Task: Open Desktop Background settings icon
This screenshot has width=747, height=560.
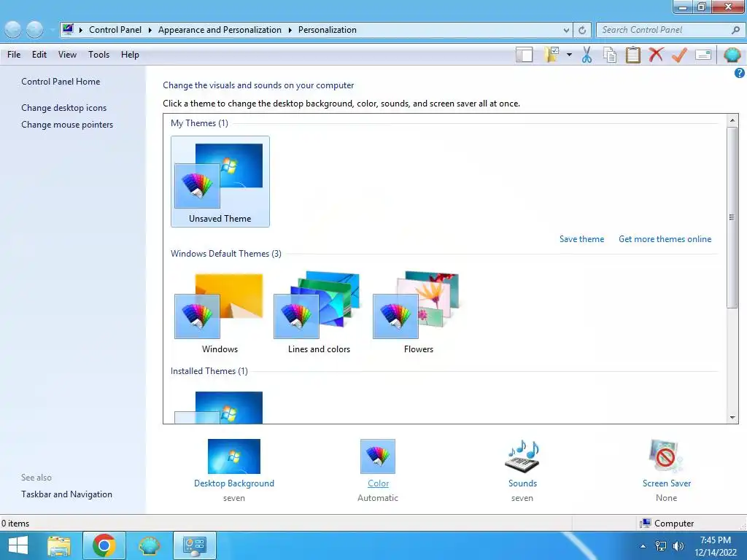Action: click(x=234, y=456)
